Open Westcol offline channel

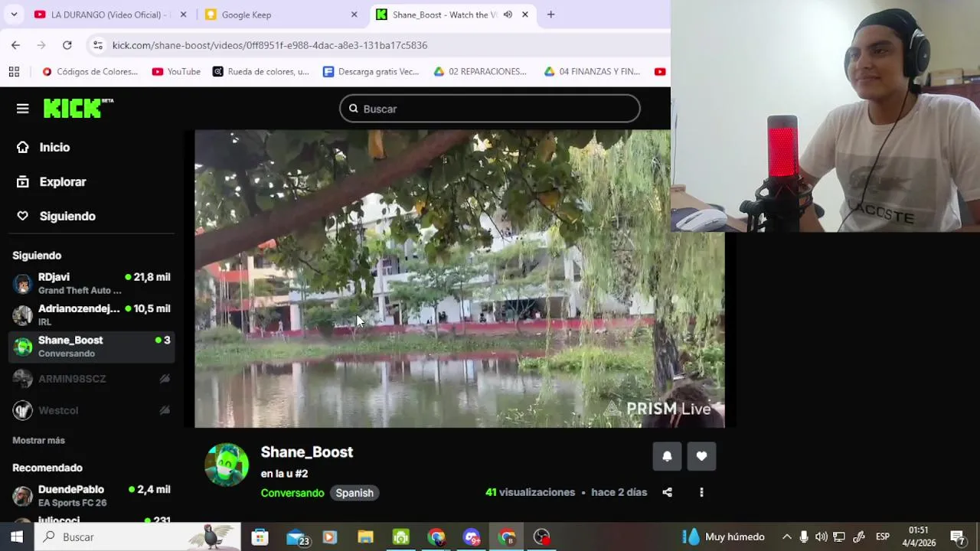point(91,410)
